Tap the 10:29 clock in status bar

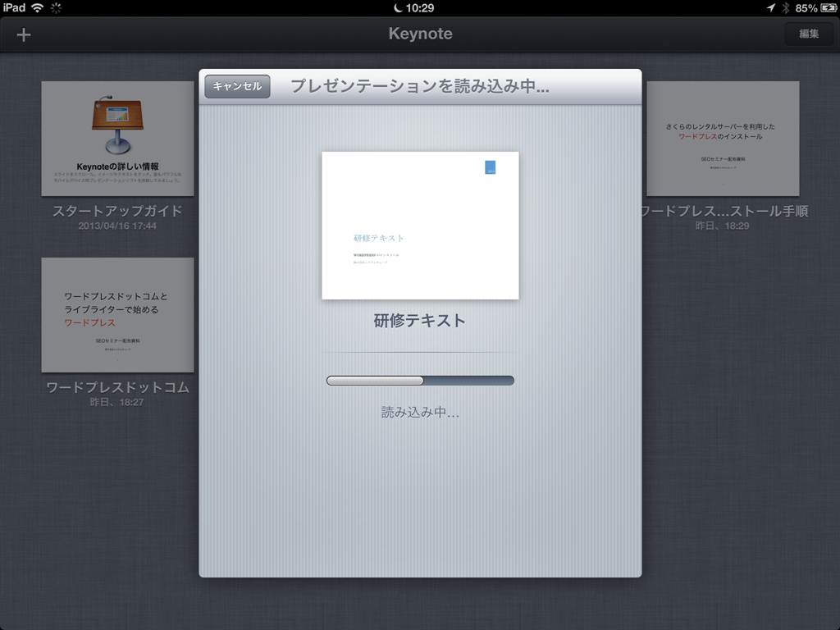tap(420, 7)
